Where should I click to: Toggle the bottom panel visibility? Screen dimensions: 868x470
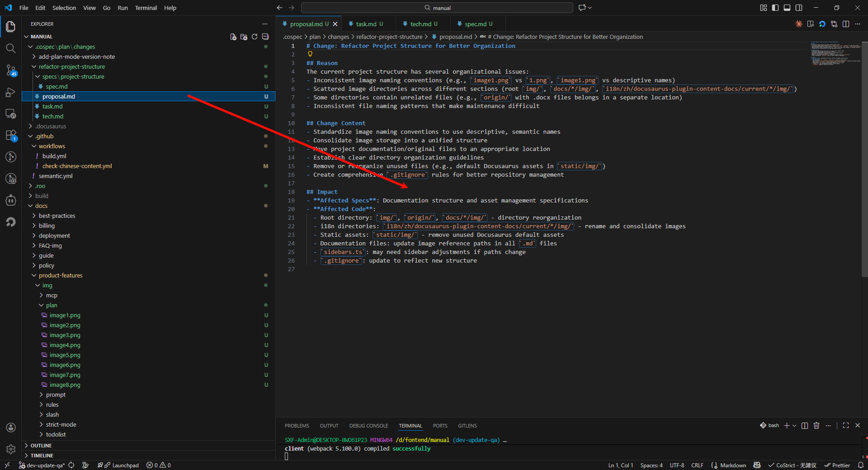click(x=787, y=8)
